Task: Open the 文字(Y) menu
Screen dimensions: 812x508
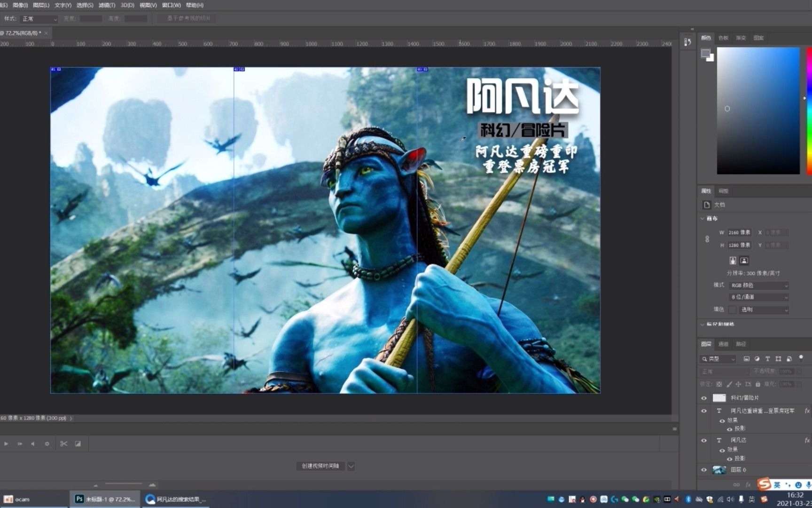Action: pos(63,5)
